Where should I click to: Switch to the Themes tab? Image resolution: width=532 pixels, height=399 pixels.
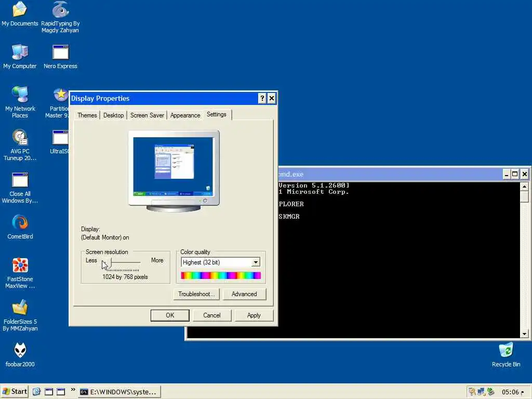[87, 115]
